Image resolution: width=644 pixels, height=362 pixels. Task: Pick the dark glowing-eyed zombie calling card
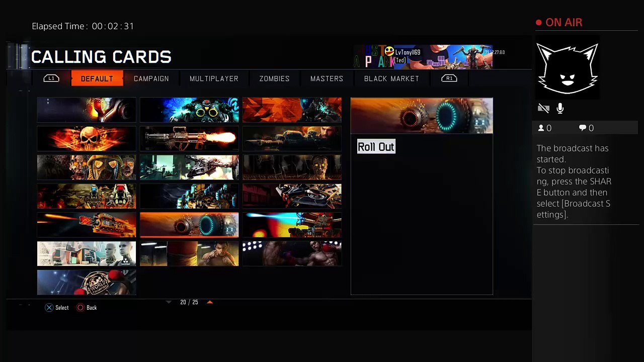coord(292,167)
